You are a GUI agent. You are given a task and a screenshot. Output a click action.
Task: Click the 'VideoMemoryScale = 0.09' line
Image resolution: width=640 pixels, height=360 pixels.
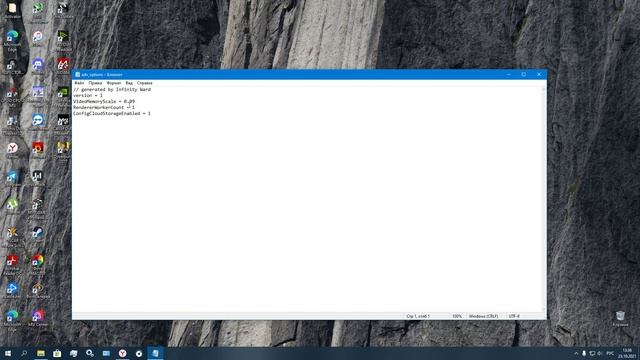pyautogui.click(x=104, y=101)
